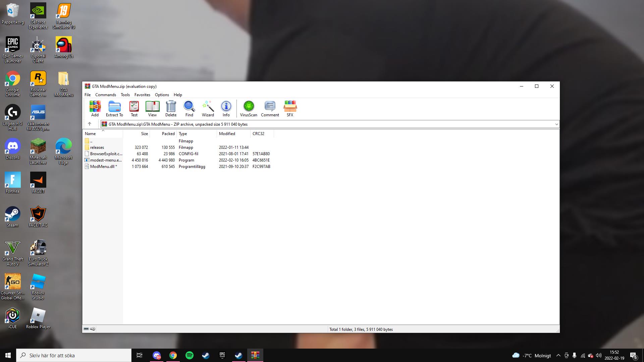The width and height of the screenshot is (644, 362).
Task: Go up one folder level arrow
Action: [x=90, y=124]
